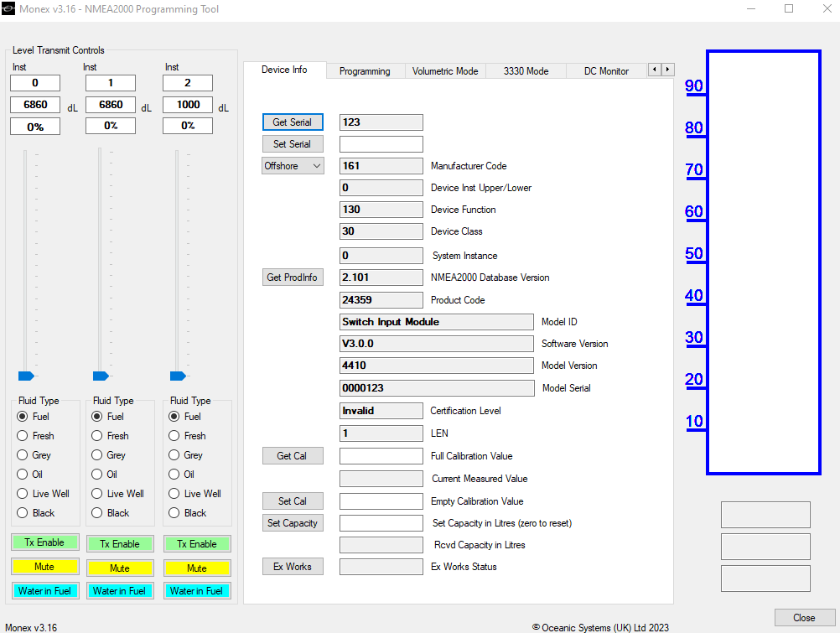Open the Volumetric Mode tab
This screenshot has height=633, width=840.
tap(445, 71)
